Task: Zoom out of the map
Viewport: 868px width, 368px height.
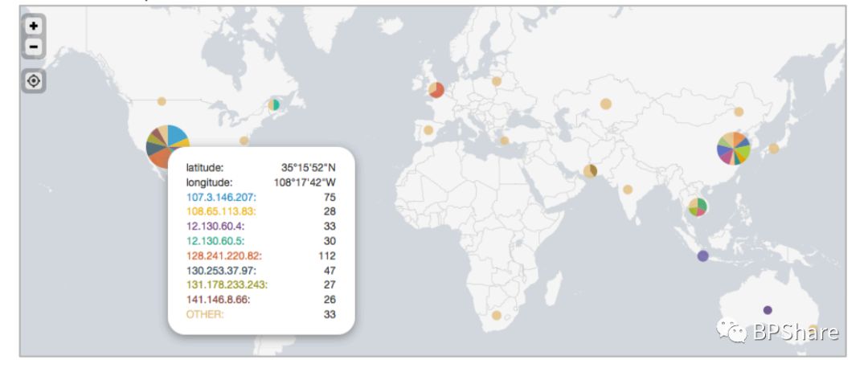Action: point(34,47)
